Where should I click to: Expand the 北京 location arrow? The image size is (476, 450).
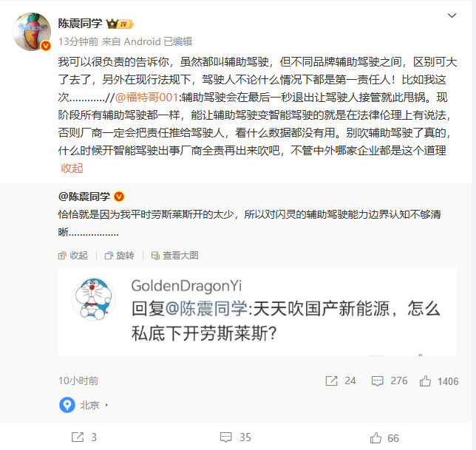click(106, 405)
